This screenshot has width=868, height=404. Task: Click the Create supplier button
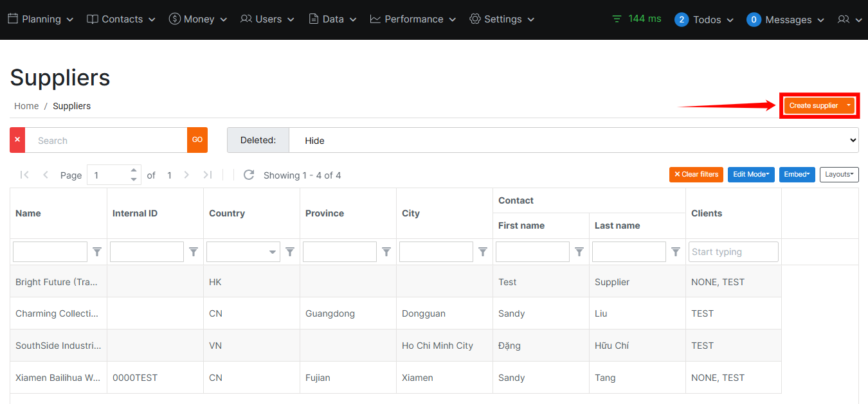click(x=813, y=105)
